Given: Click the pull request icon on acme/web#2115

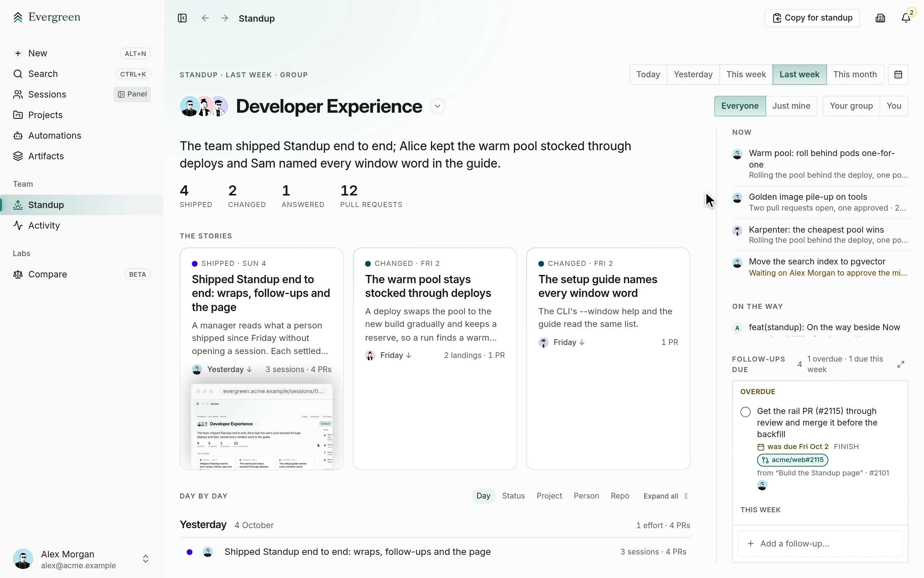Looking at the screenshot, I should (x=765, y=460).
